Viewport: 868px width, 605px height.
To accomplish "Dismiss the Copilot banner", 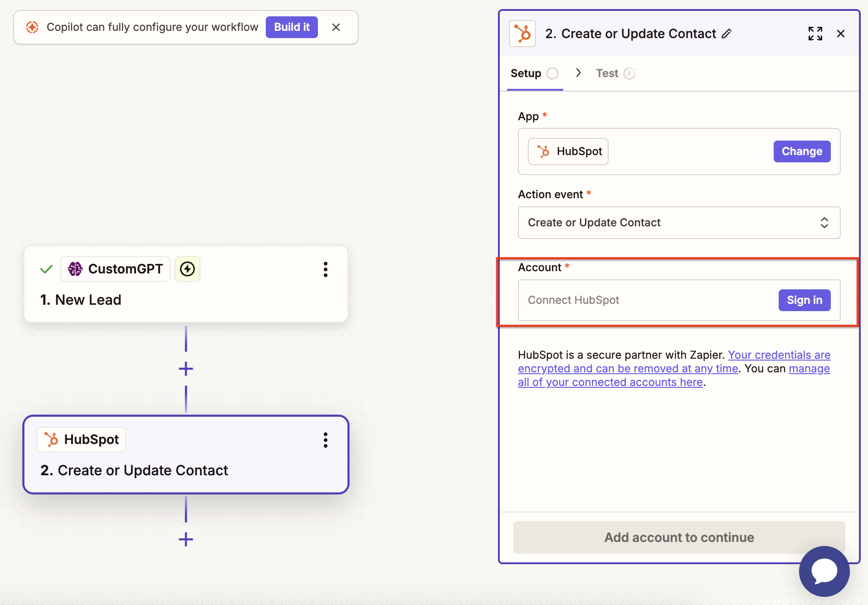I will click(336, 27).
